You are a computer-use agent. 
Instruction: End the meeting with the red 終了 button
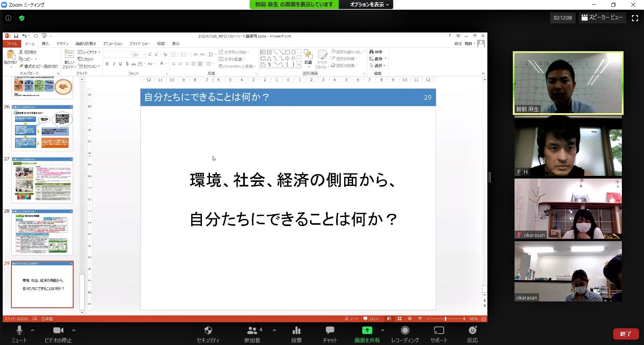coord(626,334)
